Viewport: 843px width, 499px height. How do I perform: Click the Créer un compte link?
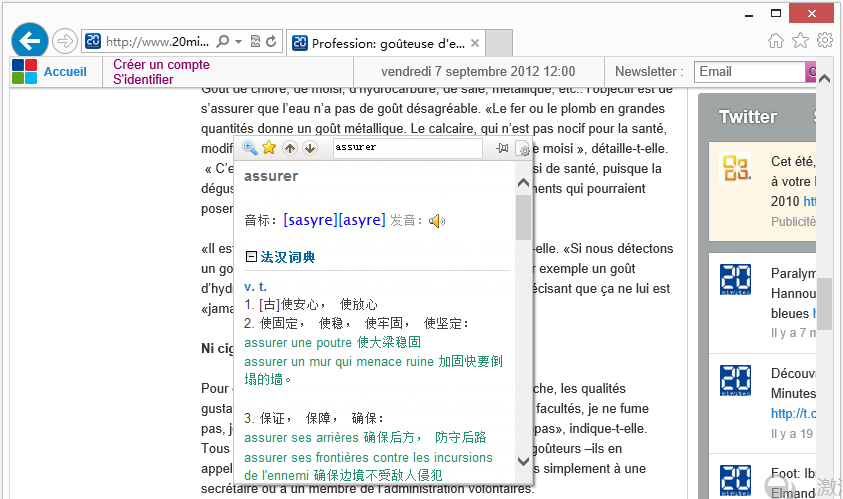click(x=161, y=65)
